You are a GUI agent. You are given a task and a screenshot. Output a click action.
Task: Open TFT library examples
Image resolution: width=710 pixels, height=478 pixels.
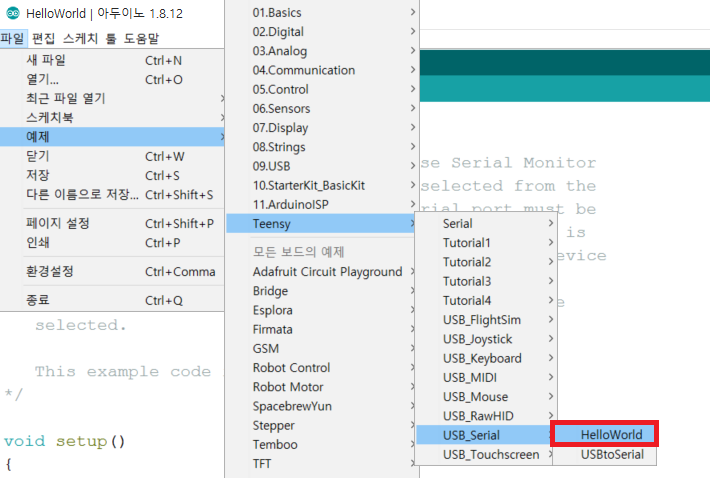(321, 464)
